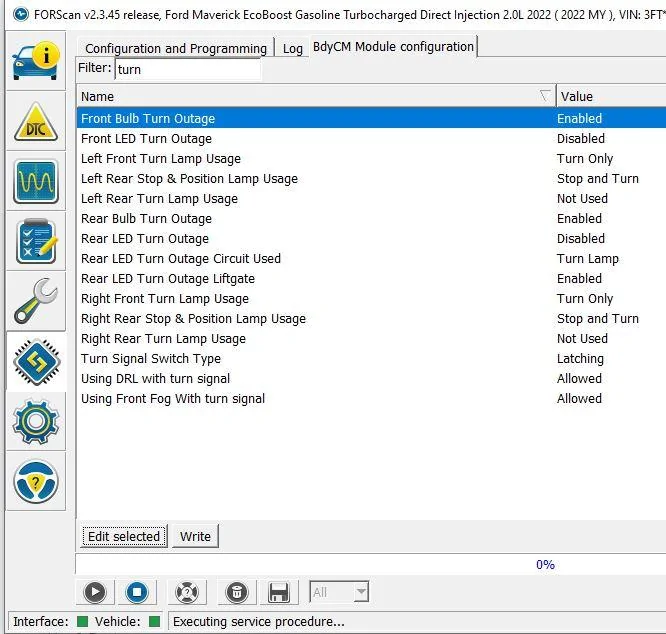Screen dimensions: 666x634
Task: Select Right Rear Stop & Position Lamp Usage
Action: coord(371,318)
